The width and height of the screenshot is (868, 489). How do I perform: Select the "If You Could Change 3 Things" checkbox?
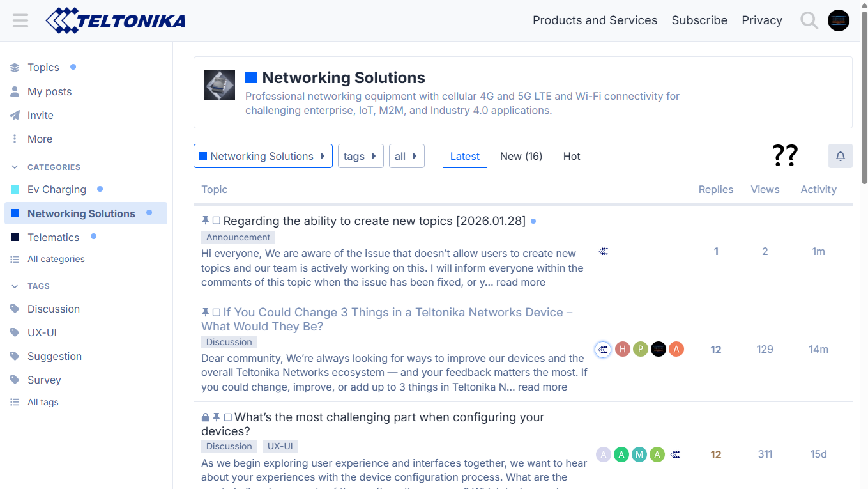tap(217, 312)
